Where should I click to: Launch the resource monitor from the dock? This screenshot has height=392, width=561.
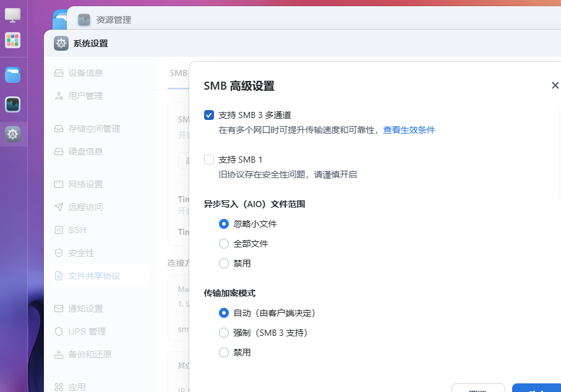point(14,104)
